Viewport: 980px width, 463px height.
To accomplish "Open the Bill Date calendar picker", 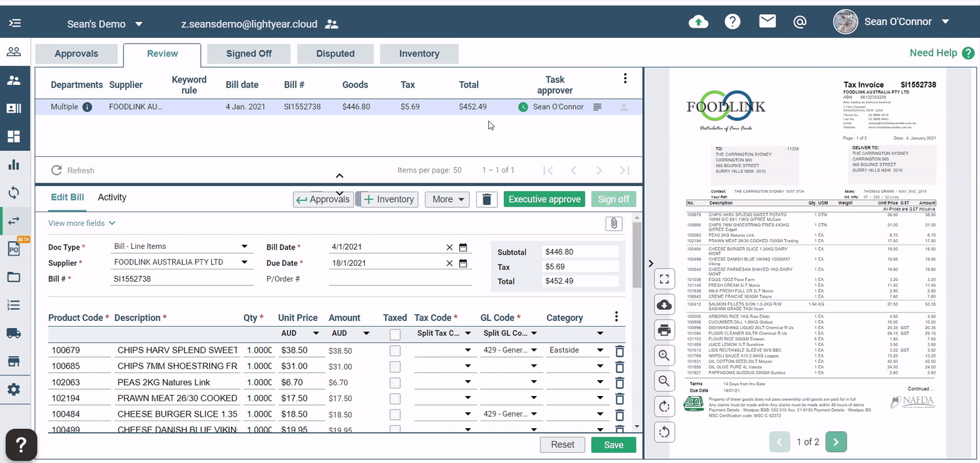I will [463, 247].
